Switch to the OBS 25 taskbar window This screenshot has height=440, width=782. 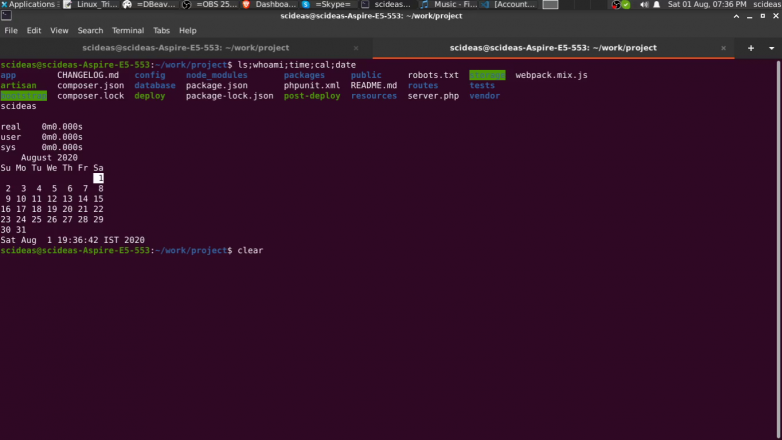[x=209, y=4]
